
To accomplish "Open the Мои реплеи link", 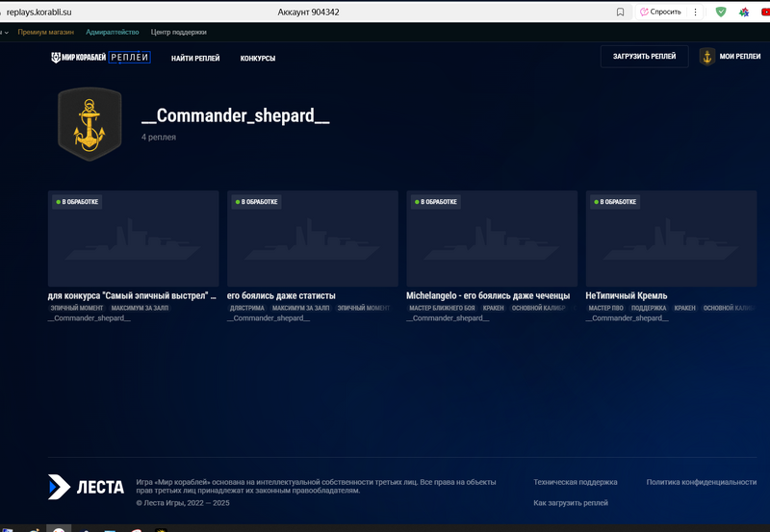I will point(739,57).
